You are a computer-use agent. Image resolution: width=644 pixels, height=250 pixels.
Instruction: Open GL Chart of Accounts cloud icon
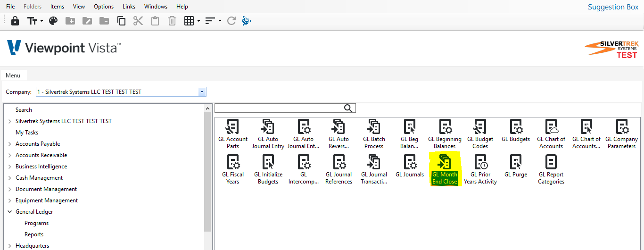click(x=551, y=134)
